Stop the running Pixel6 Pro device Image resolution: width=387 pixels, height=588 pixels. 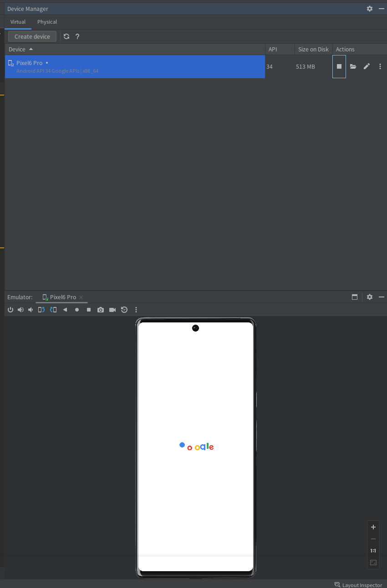(339, 66)
